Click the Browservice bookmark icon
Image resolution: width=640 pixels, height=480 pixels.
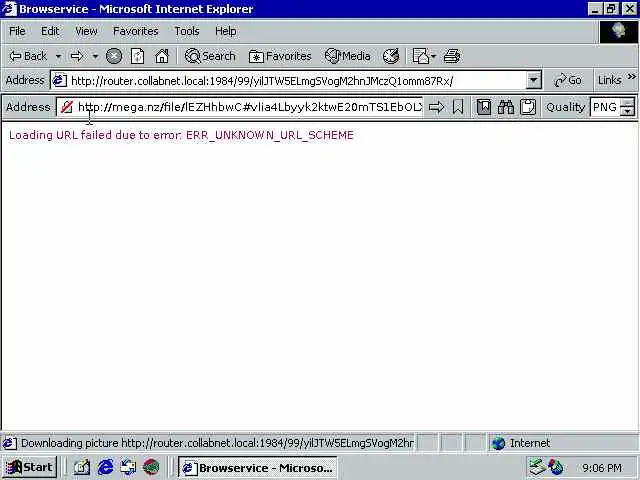click(x=458, y=107)
